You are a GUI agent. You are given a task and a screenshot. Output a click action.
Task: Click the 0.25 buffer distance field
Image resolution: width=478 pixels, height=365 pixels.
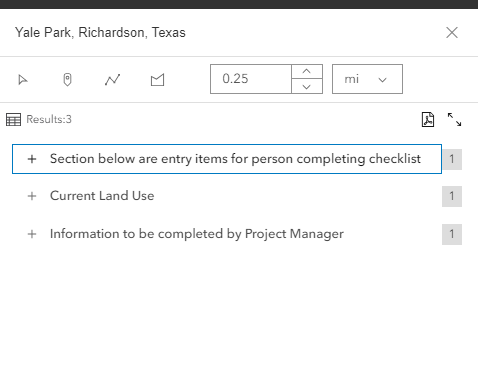pos(251,79)
